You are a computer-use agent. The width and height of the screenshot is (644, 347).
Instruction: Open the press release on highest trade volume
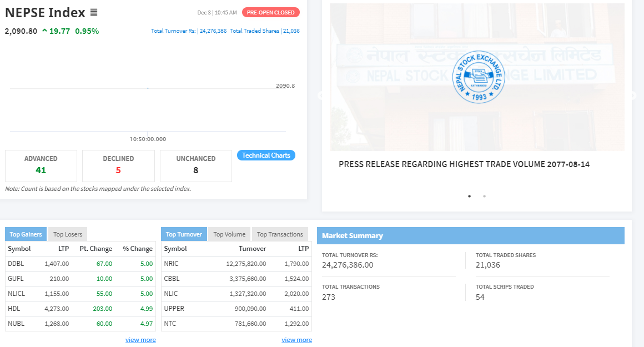[464, 164]
